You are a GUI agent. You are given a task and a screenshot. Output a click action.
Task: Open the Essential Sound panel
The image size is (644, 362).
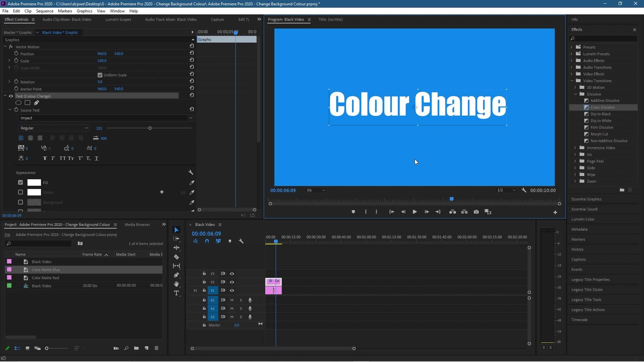584,209
